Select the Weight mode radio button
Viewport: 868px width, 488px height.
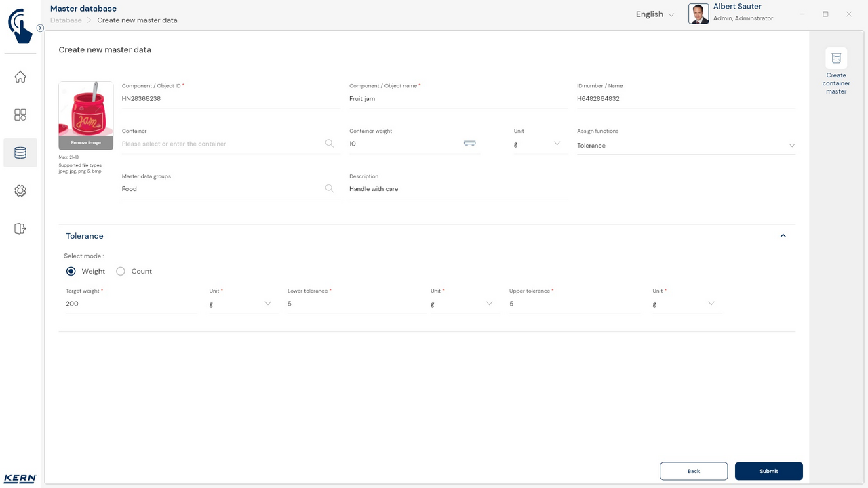point(71,271)
